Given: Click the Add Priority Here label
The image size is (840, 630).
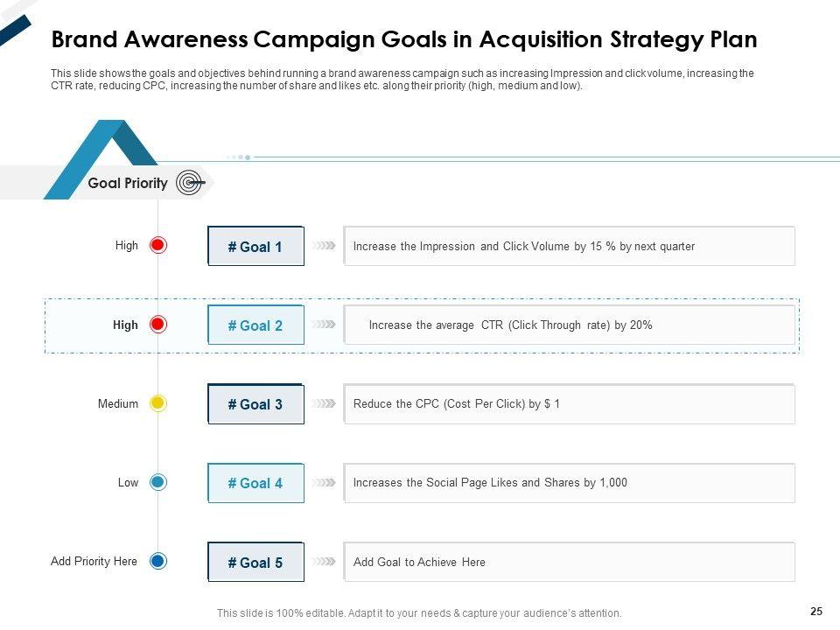Looking at the screenshot, I should (x=94, y=561).
